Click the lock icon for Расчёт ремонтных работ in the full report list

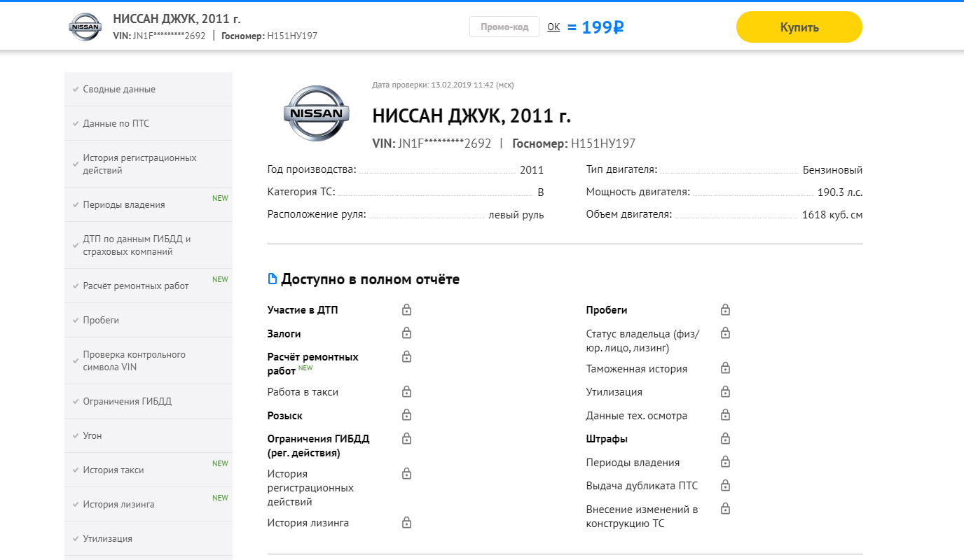click(406, 357)
